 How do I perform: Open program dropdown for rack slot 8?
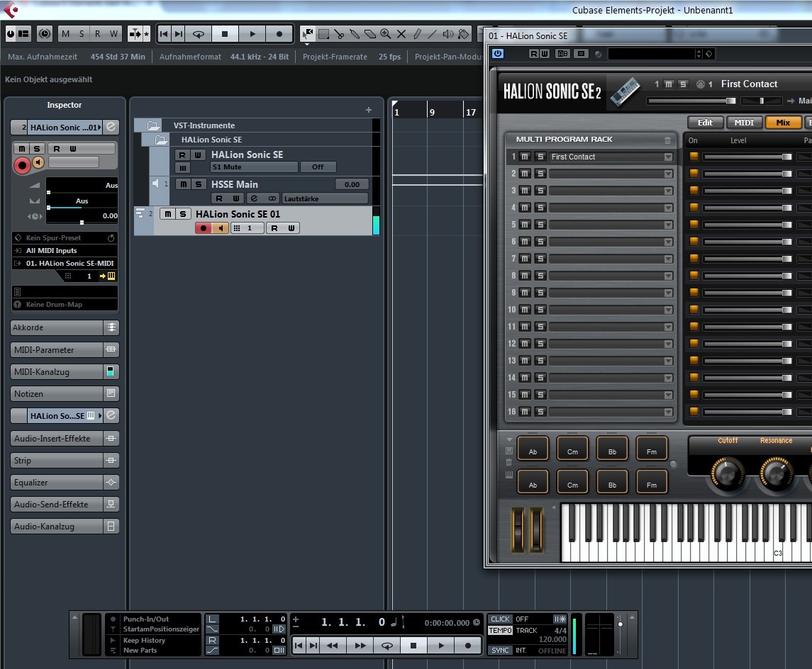pyautogui.click(x=668, y=276)
